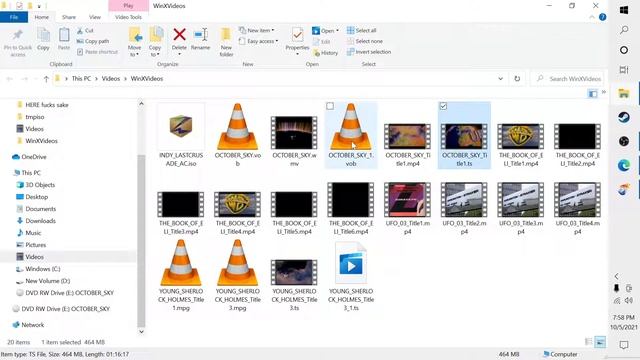640x360 pixels.
Task: Expand the Open dropdown in ribbon
Action: (326, 31)
